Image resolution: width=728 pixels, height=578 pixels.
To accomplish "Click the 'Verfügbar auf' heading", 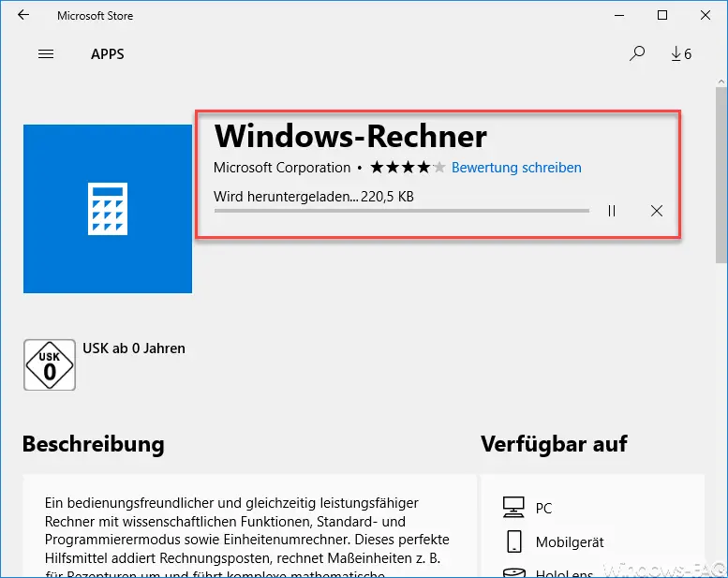I will point(554,444).
